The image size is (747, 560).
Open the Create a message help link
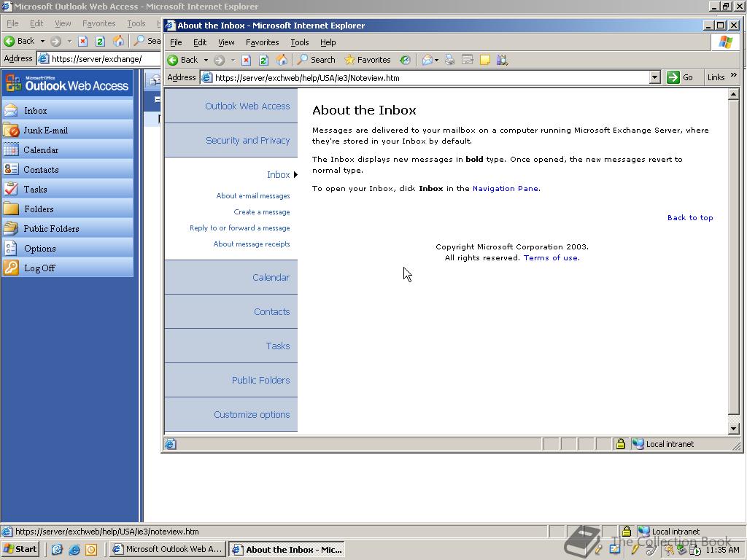[262, 212]
